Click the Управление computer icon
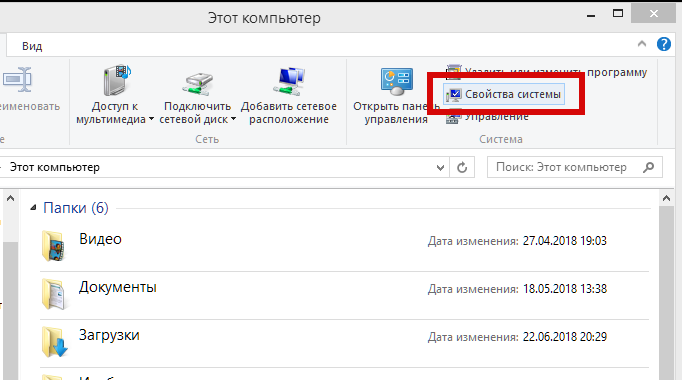 pyautogui.click(x=452, y=117)
